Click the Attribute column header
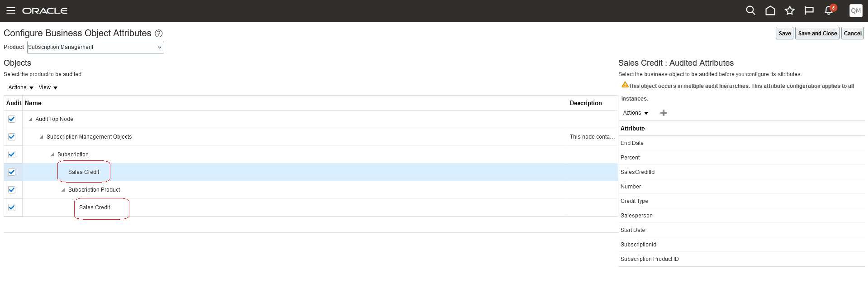The height and width of the screenshot is (294, 868). (632, 129)
